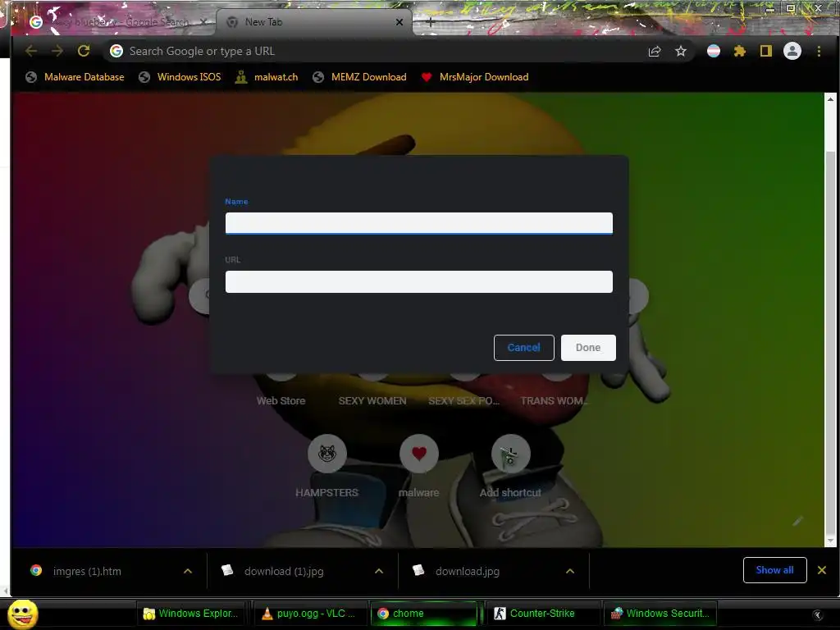The height and width of the screenshot is (630, 840).
Task: Switch to Windows Security taskbar button
Action: 660,614
